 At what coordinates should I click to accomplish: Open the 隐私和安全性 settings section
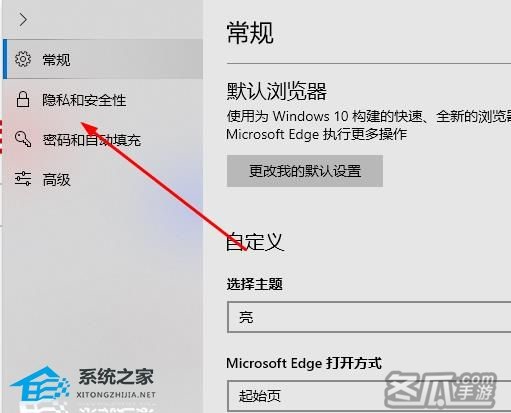click(x=103, y=99)
